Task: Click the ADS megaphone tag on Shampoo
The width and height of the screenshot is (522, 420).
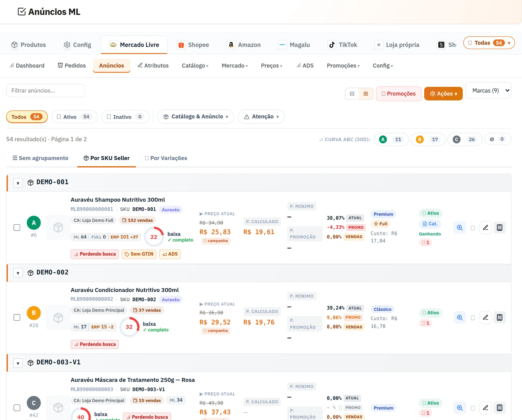Action: tap(170, 254)
